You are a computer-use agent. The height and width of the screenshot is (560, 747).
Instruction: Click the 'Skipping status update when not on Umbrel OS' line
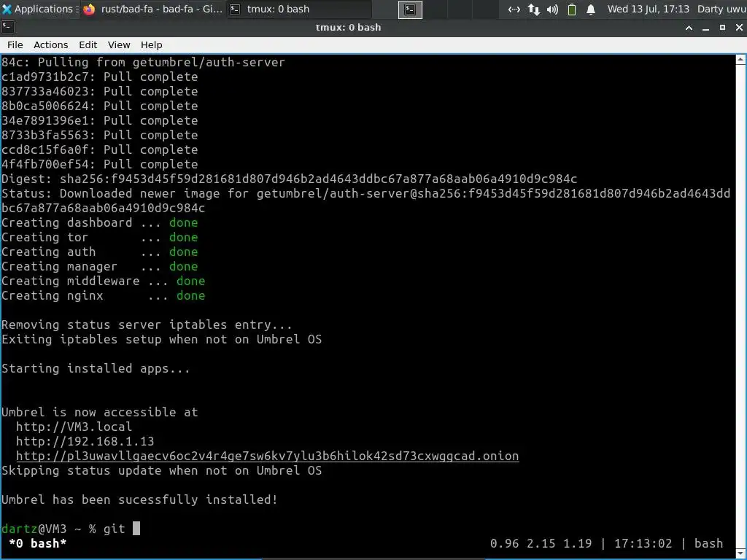pyautogui.click(x=161, y=470)
